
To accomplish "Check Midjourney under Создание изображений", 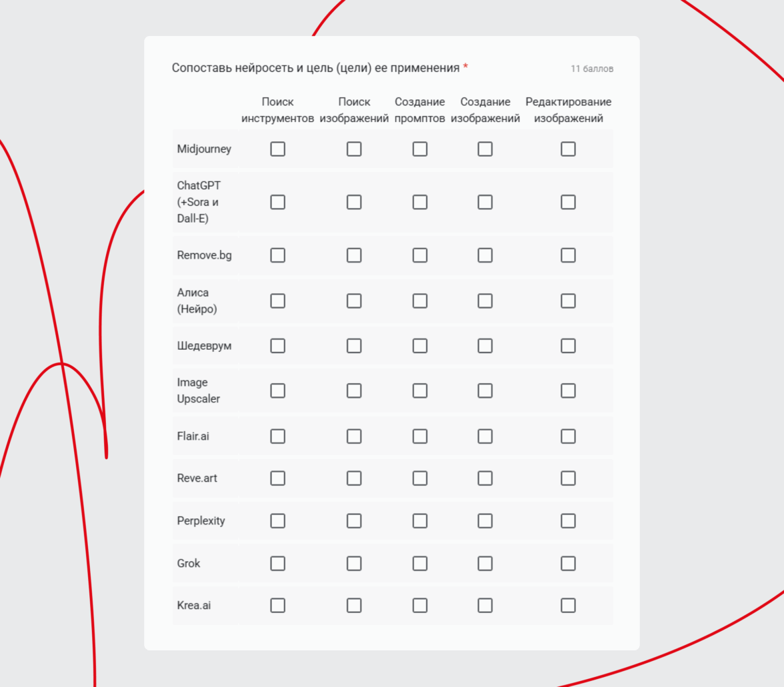I will coord(485,149).
